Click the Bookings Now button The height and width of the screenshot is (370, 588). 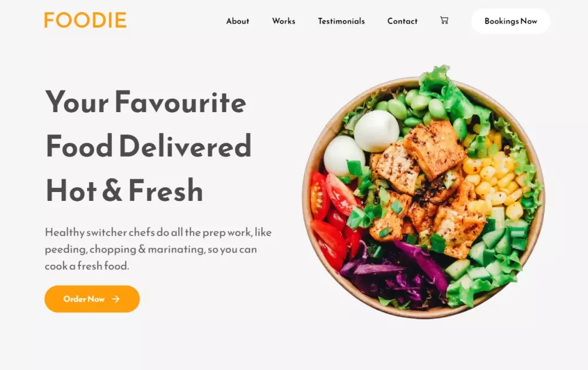[x=511, y=21]
